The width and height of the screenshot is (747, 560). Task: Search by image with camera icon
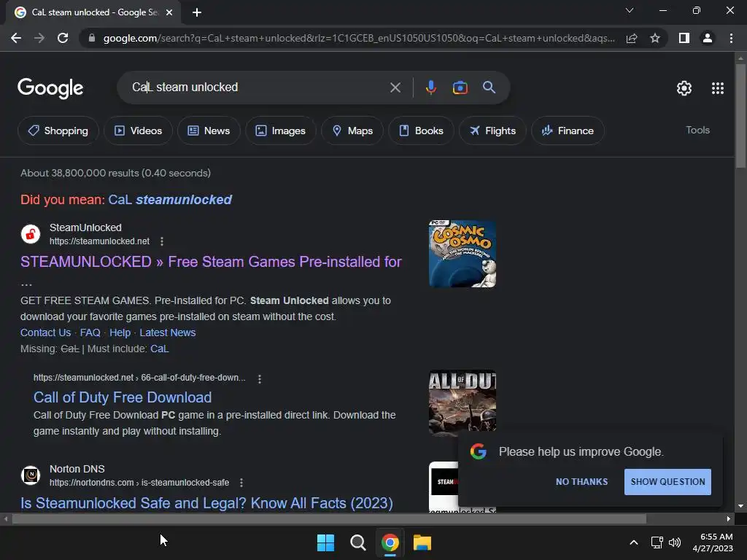click(460, 87)
